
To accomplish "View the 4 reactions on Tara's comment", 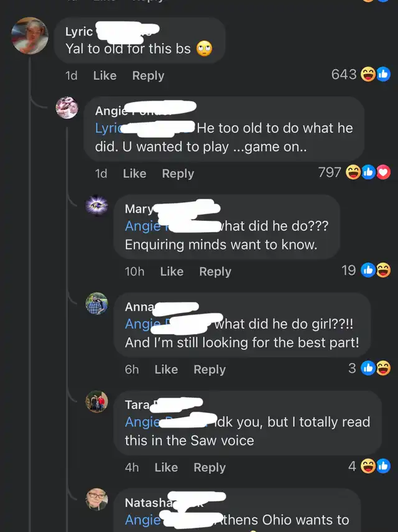I will coord(369,466).
